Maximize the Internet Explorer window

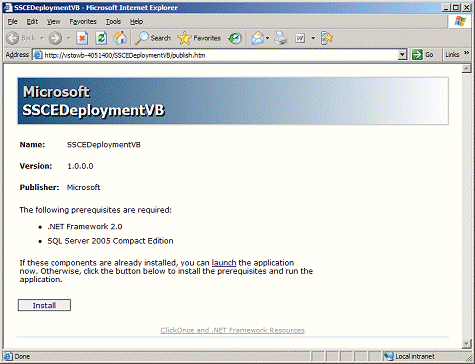[x=456, y=7]
